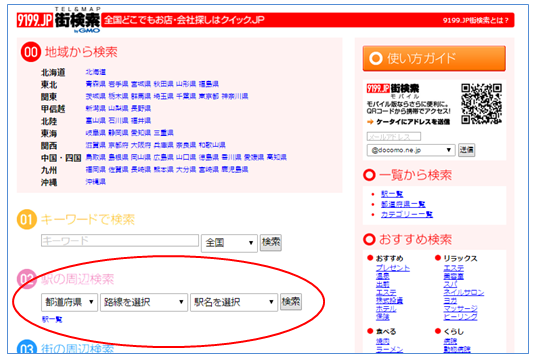Open the 全国 region dropdown
This screenshot has width=543, height=360.
pos(229,243)
